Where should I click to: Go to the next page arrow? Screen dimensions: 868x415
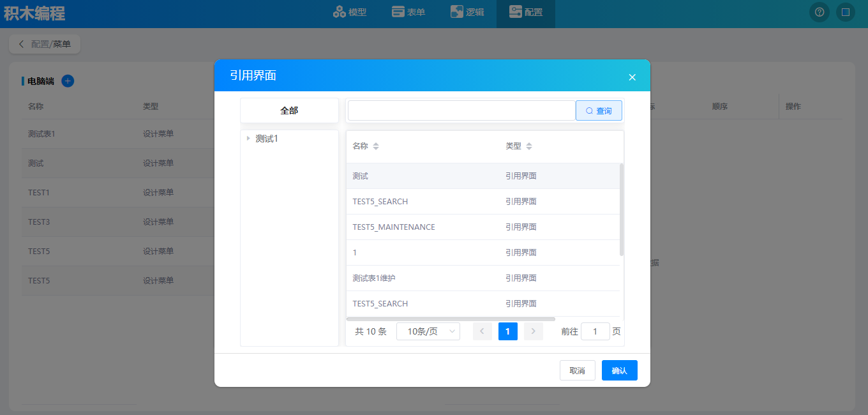(x=533, y=331)
